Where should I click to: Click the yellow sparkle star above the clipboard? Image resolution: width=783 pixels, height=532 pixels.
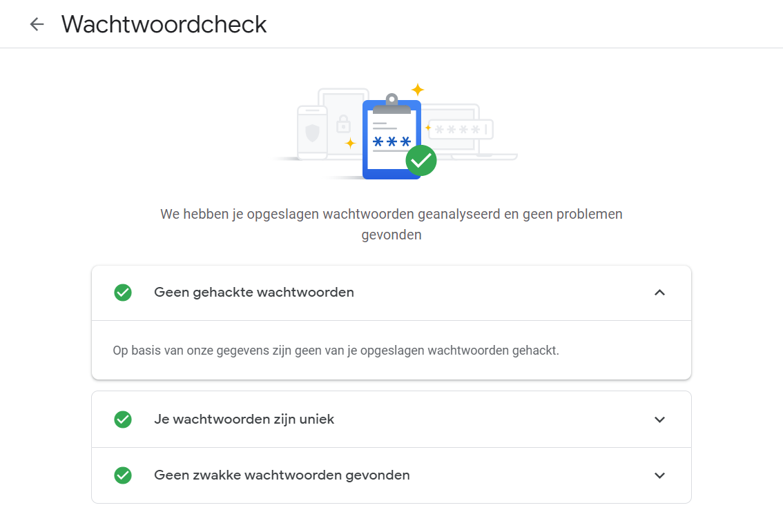pos(417,90)
